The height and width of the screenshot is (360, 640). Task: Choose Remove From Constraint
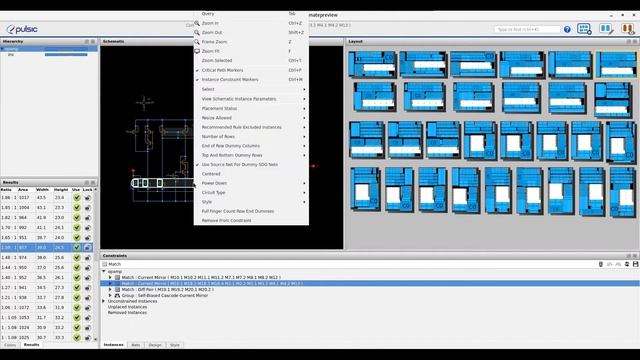pos(251,220)
